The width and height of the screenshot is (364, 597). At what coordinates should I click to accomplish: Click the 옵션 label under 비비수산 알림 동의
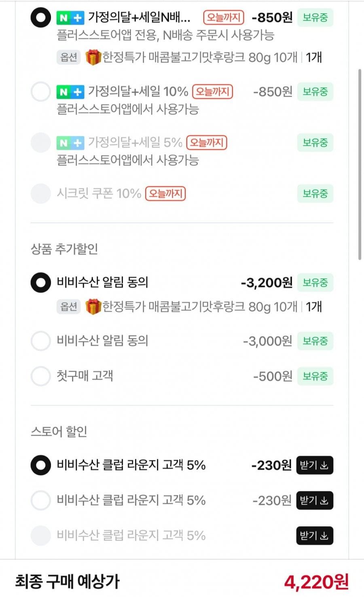tap(68, 307)
